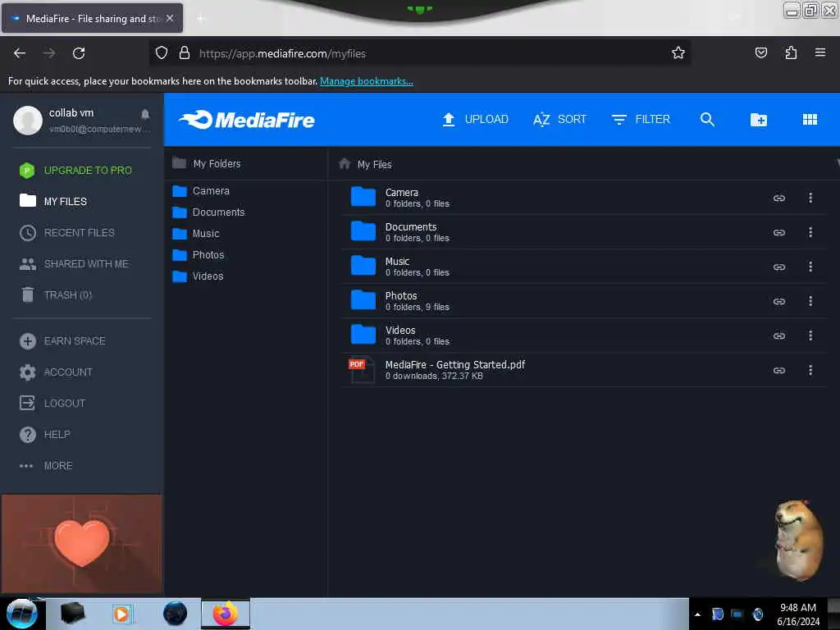This screenshot has height=630, width=840.
Task: Open three-dot menu for Camera folder
Action: point(810,198)
